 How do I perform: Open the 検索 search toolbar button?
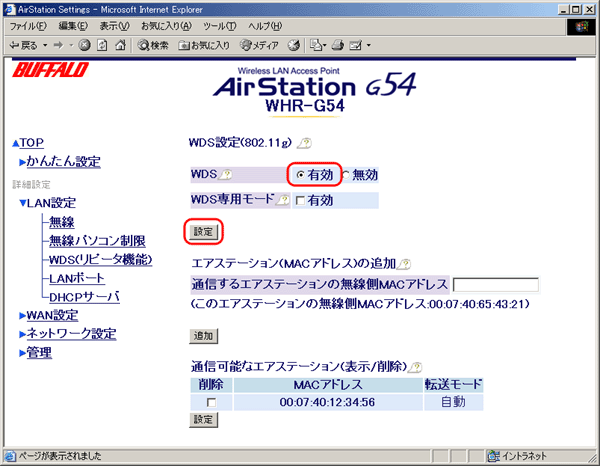[153, 46]
